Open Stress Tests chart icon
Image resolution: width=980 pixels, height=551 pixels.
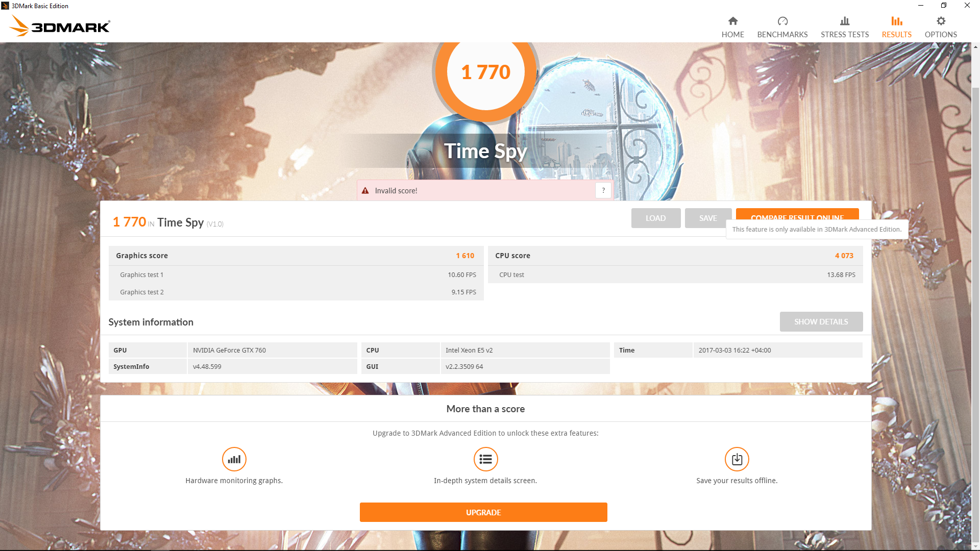[x=845, y=21]
